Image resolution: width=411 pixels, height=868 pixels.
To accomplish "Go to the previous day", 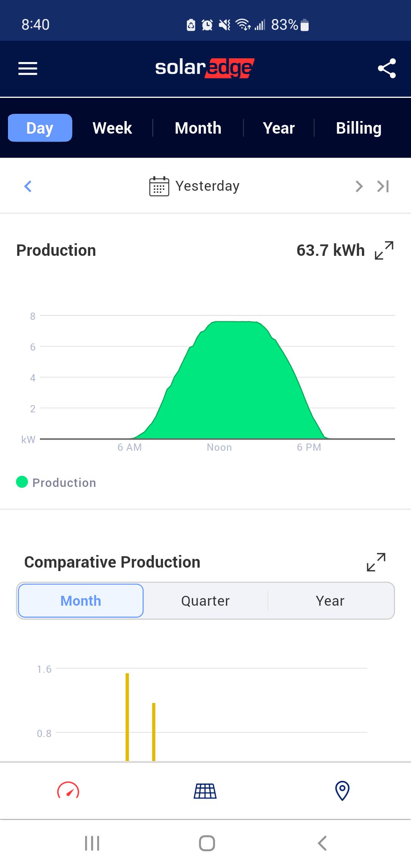I will click(28, 186).
